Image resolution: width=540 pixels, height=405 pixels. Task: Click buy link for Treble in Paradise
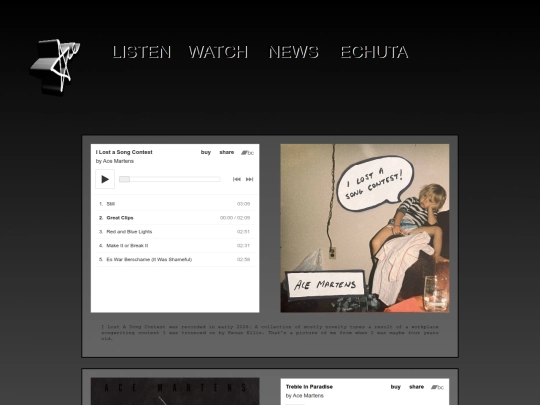tap(396, 387)
